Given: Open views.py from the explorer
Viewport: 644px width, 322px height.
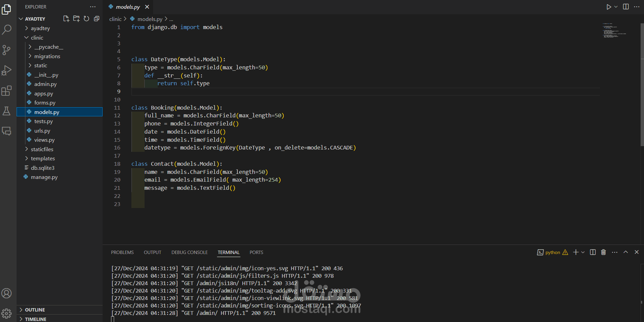Looking at the screenshot, I should click(x=44, y=140).
